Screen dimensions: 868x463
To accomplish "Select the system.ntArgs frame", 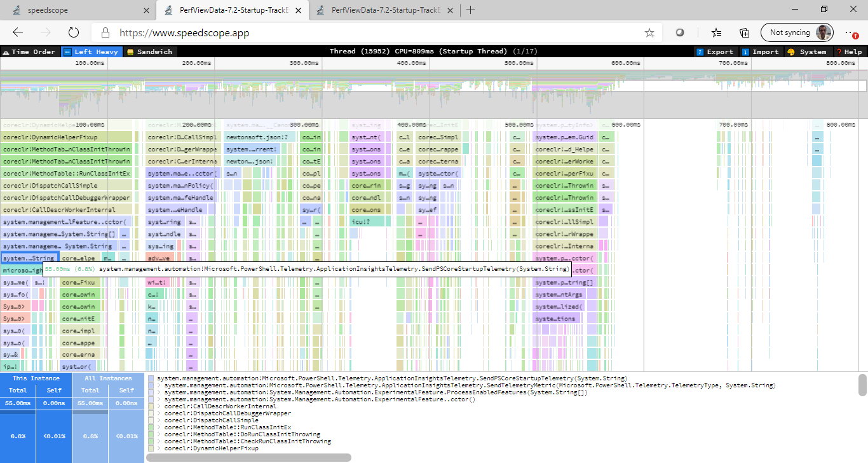I will (559, 294).
